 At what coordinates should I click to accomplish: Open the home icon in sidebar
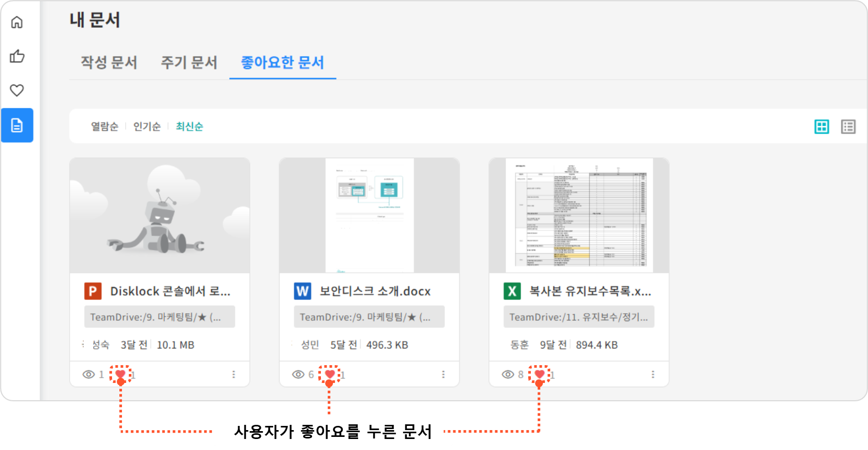click(17, 22)
